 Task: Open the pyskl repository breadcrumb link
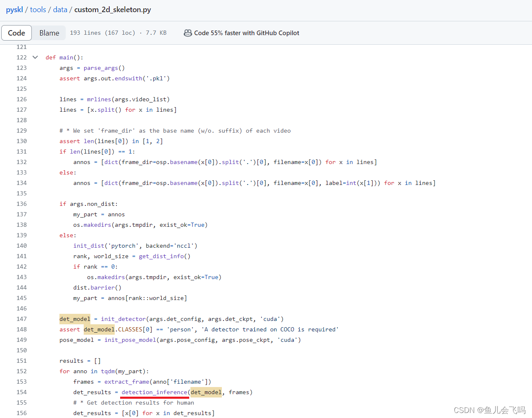(14, 9)
